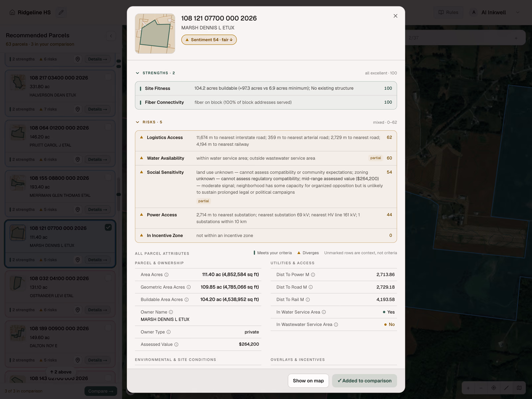
Task: Tick the checkbox for parcel 108 032 04100 000 2026
Action: pyautogui.click(x=108, y=278)
